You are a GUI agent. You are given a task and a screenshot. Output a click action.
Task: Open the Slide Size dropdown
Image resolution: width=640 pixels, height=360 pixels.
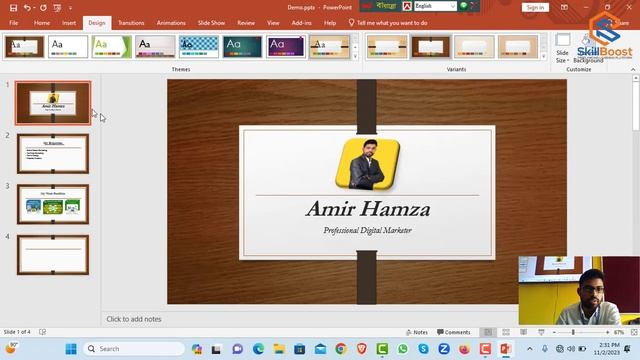(562, 48)
